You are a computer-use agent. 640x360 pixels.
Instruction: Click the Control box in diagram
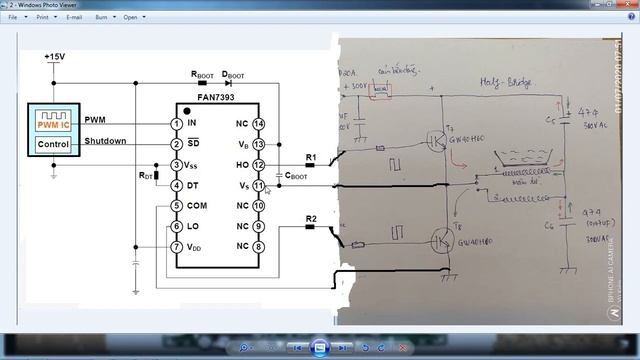(53, 144)
